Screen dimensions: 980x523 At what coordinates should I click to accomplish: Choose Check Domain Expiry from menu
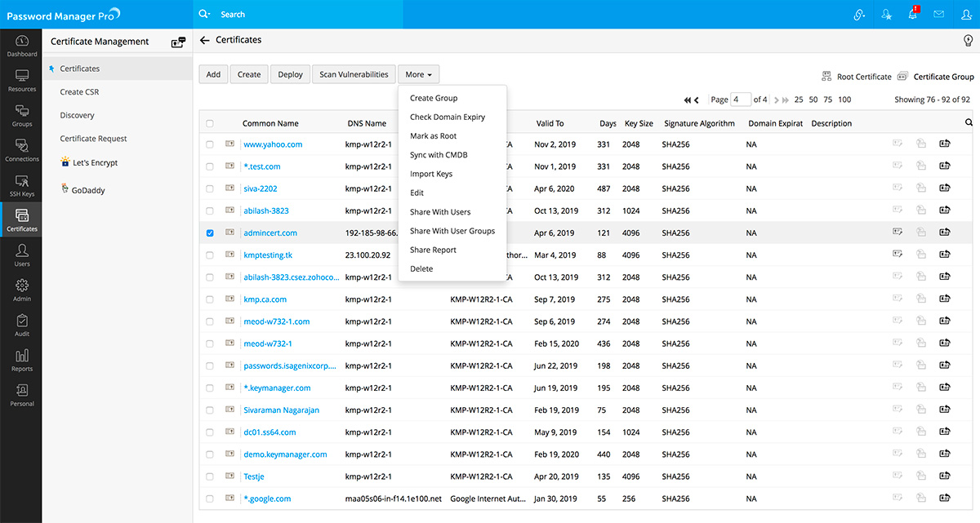[x=447, y=117]
